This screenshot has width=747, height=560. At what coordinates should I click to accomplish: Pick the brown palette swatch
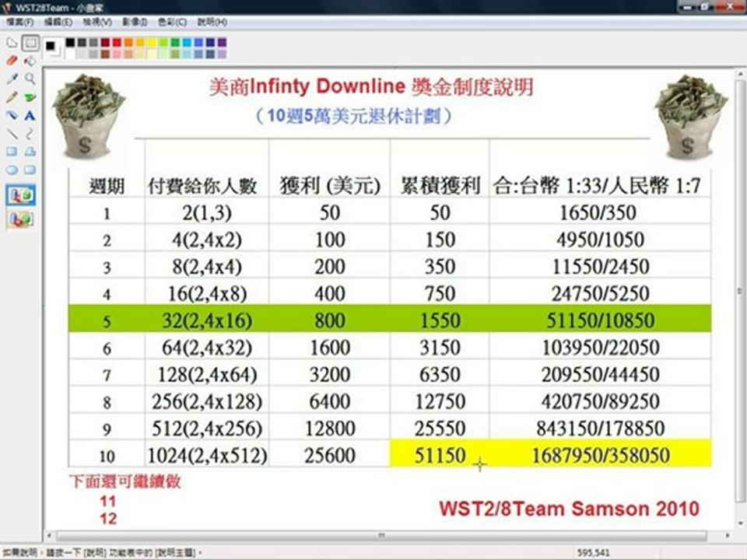click(x=105, y=54)
